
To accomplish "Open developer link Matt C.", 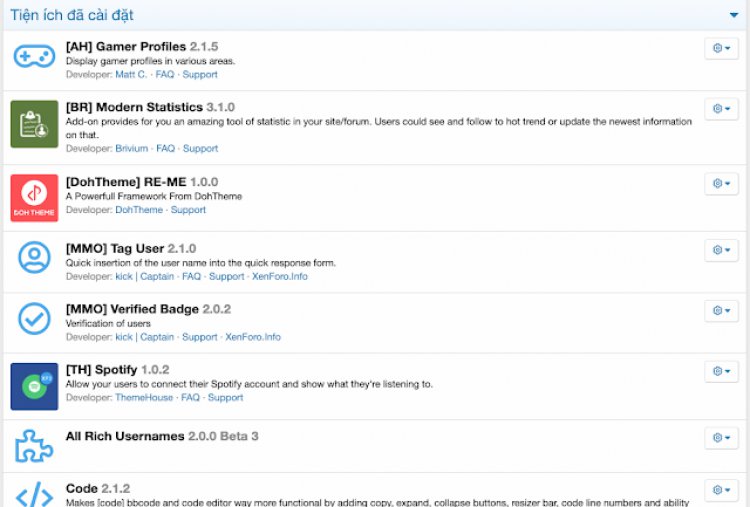I will 131,75.
